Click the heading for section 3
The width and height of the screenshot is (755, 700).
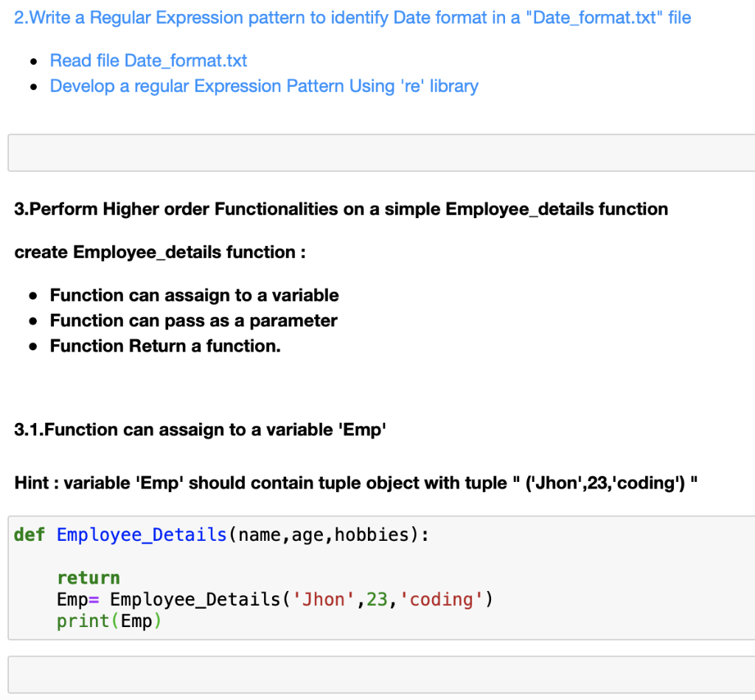click(339, 209)
